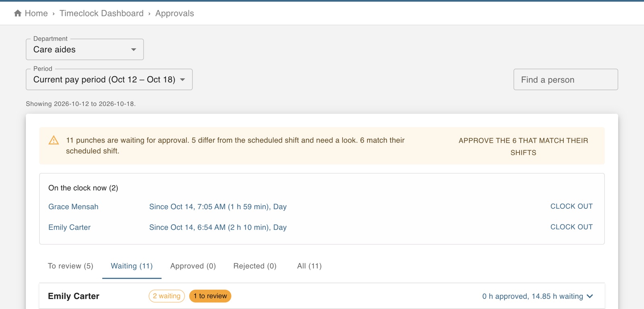
Task: Click the Emily Carter heading in the punch list
Action: tap(74, 296)
